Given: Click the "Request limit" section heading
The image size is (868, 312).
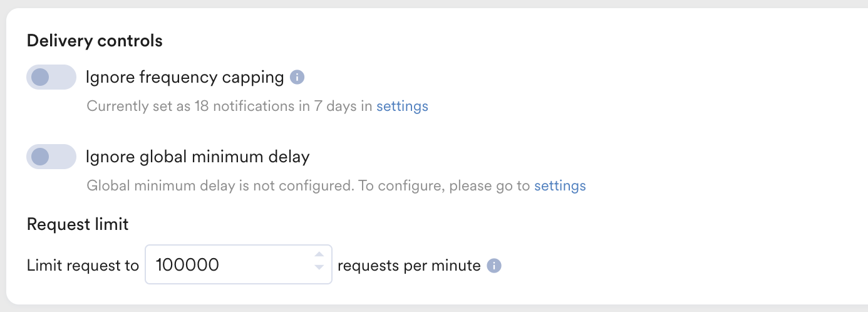Looking at the screenshot, I should pos(78,224).
